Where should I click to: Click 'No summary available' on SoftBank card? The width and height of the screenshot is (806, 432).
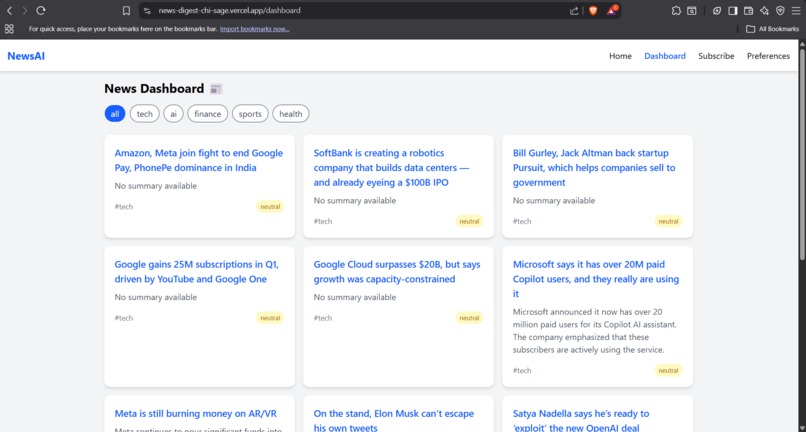tap(355, 201)
